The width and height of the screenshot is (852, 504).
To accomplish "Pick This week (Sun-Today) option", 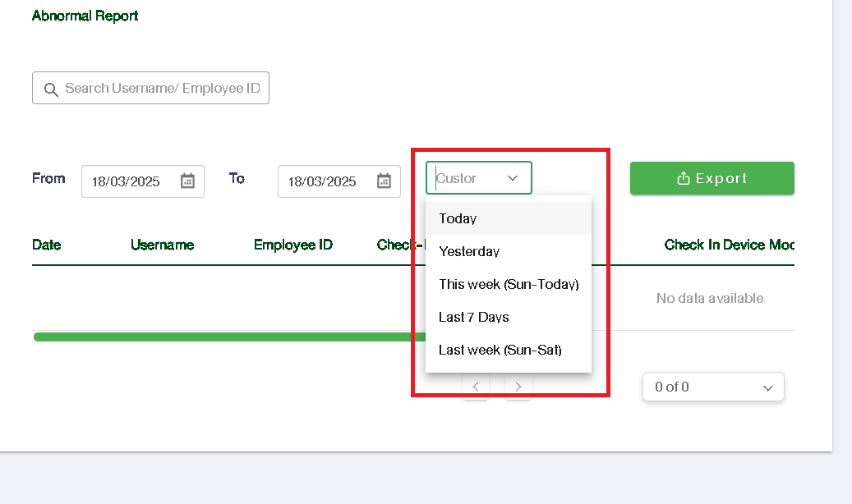I will click(x=509, y=284).
